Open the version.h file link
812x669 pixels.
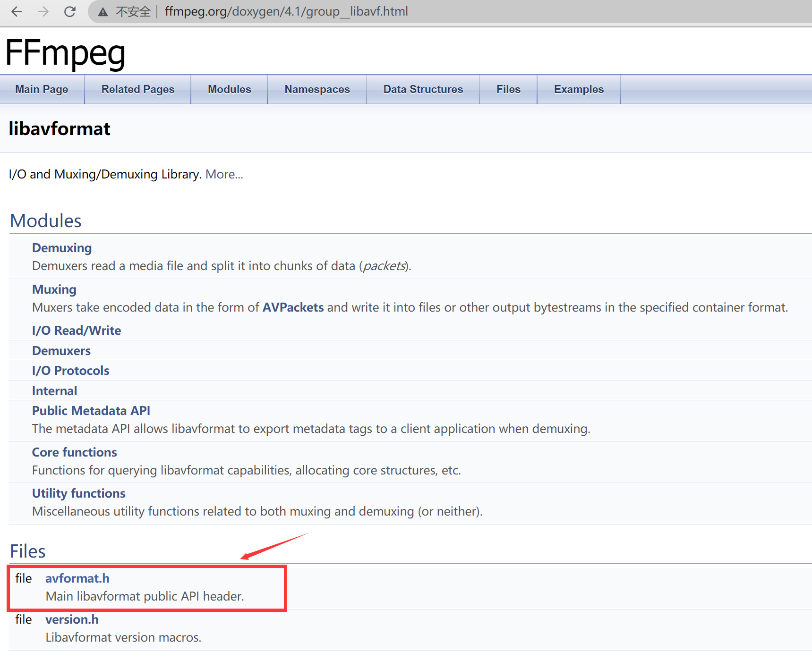click(72, 619)
